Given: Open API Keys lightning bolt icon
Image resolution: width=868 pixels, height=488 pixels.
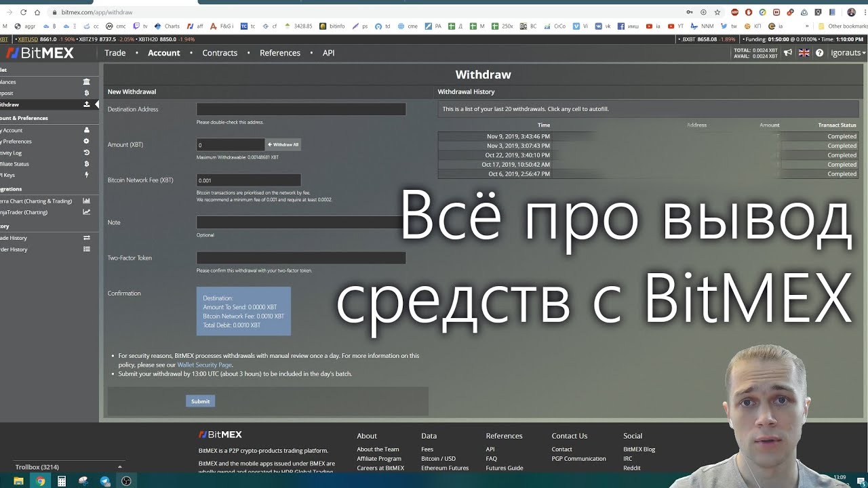Looking at the screenshot, I should [86, 175].
